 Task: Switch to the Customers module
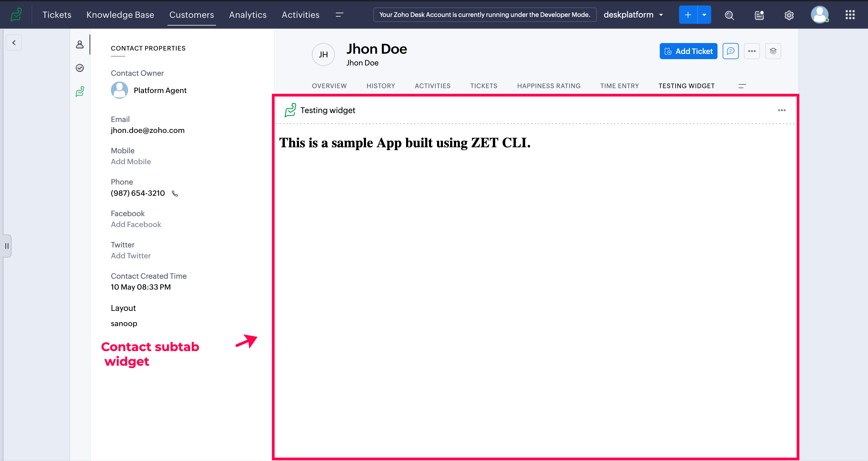click(191, 15)
